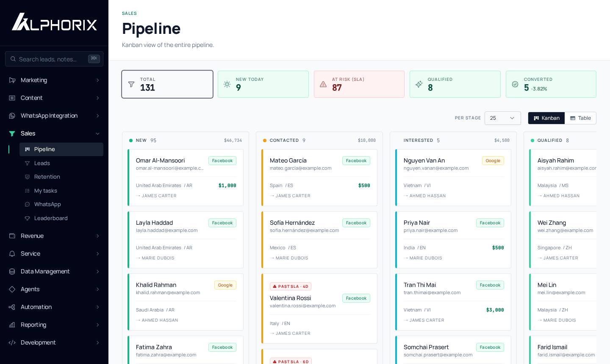Open the Pipeline menu item
Screen dimensions: 610x364
tap(61, 149)
